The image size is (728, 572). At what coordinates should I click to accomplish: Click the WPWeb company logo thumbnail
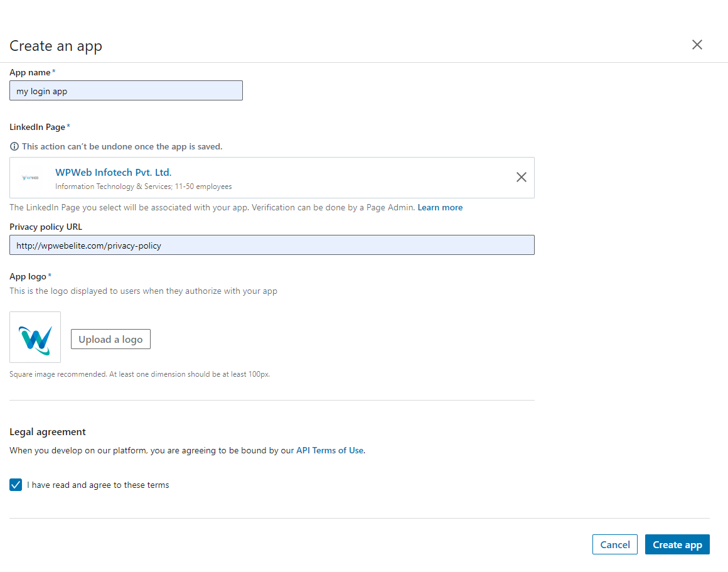tap(30, 178)
